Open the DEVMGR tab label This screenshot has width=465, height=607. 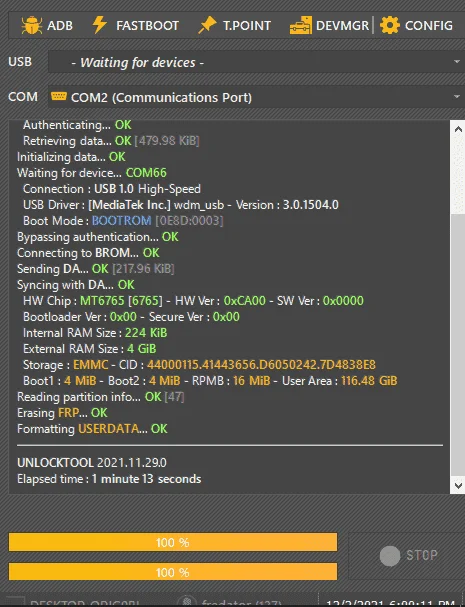click(x=342, y=26)
